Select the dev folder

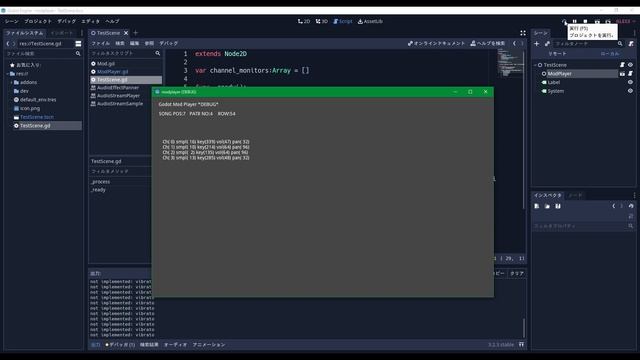click(24, 91)
